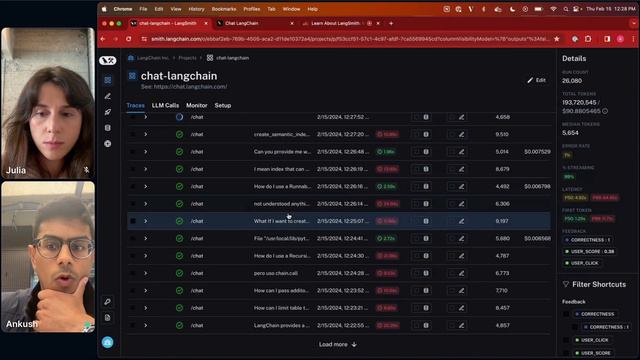Enable the CORRECTNESS : 1 filter checkbox
Viewport: 640px width, 360px height.
pyautogui.click(x=575, y=327)
